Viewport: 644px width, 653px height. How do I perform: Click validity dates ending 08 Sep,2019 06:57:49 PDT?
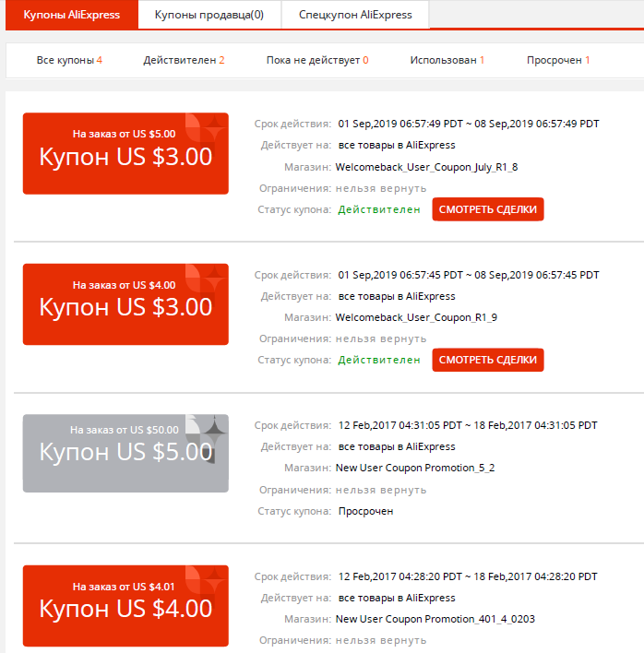pos(469,125)
